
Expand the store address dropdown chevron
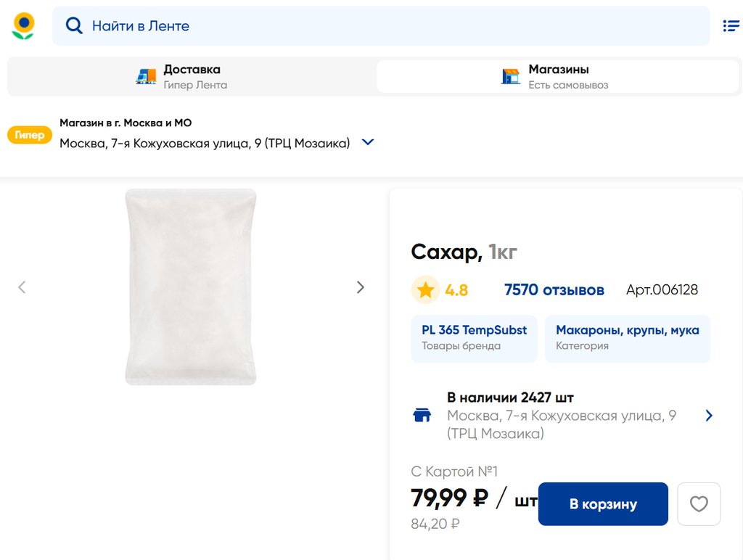pos(368,142)
